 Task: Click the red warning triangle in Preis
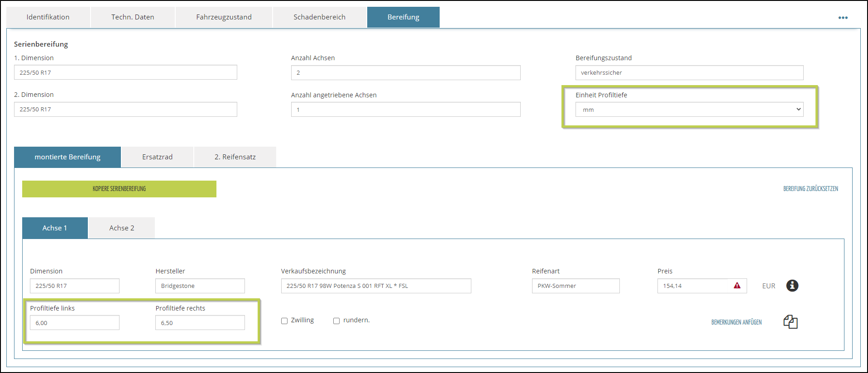[x=737, y=286]
